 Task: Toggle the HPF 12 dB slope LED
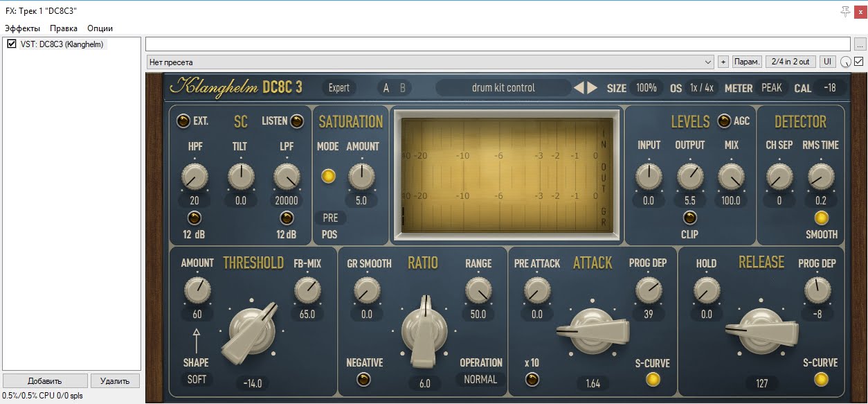point(194,218)
